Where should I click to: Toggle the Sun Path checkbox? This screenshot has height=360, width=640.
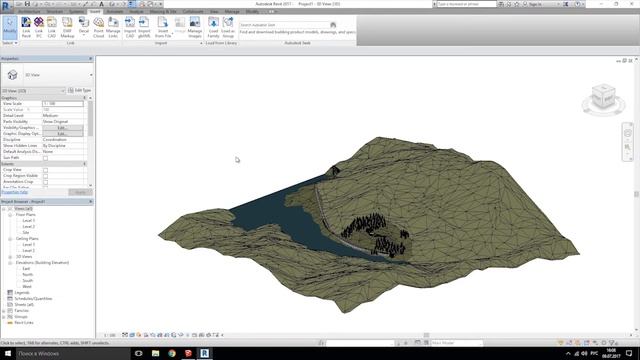[45, 158]
